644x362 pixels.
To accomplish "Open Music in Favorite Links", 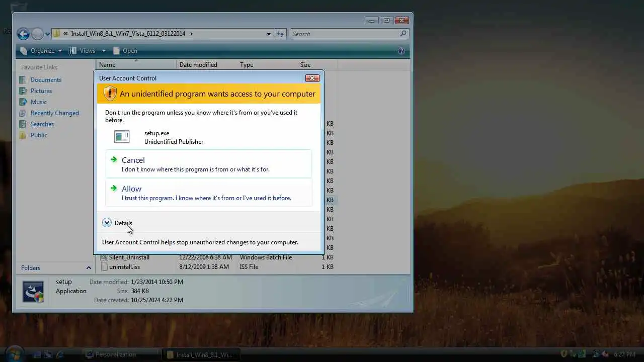I will (x=39, y=102).
